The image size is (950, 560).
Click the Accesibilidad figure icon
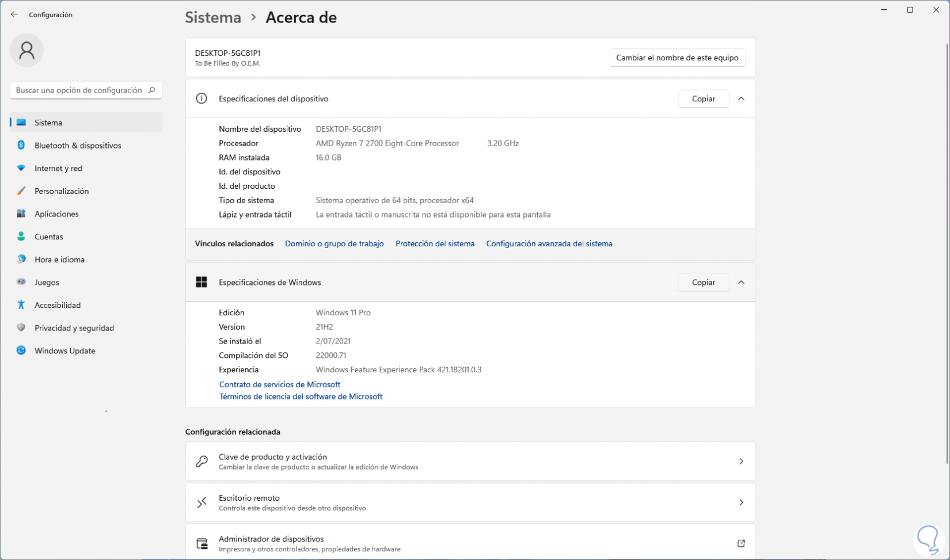21,305
